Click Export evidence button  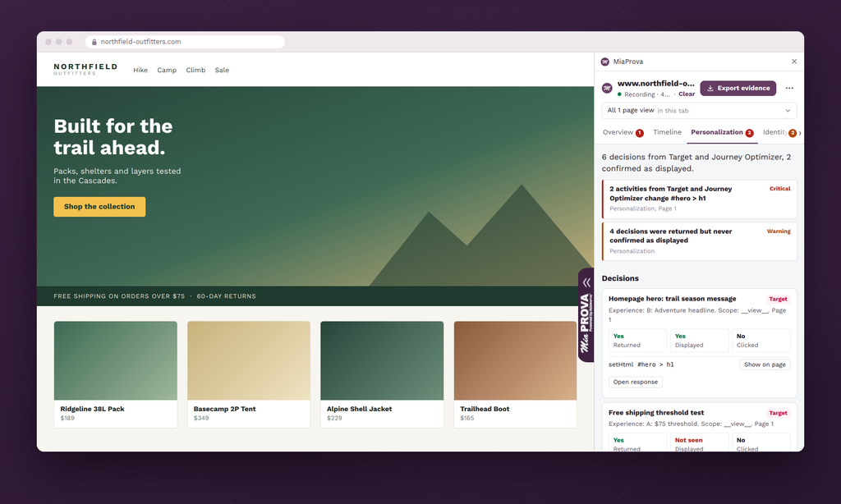(738, 88)
